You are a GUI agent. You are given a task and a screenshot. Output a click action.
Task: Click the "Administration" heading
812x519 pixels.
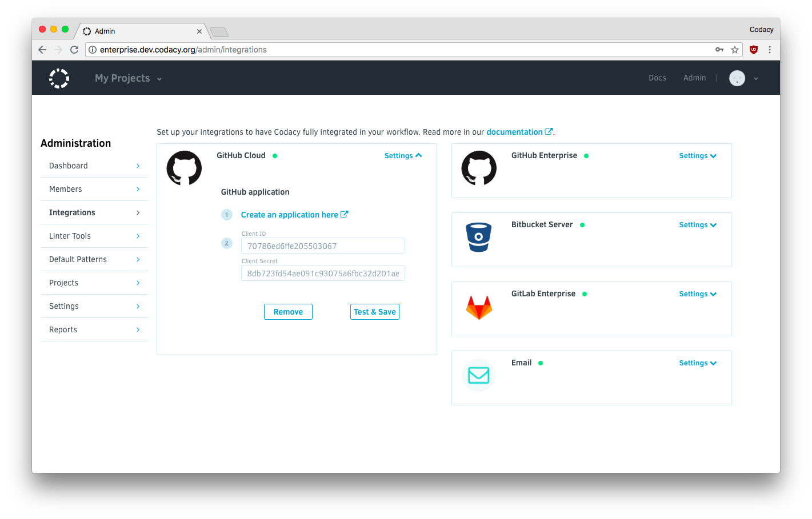75,143
